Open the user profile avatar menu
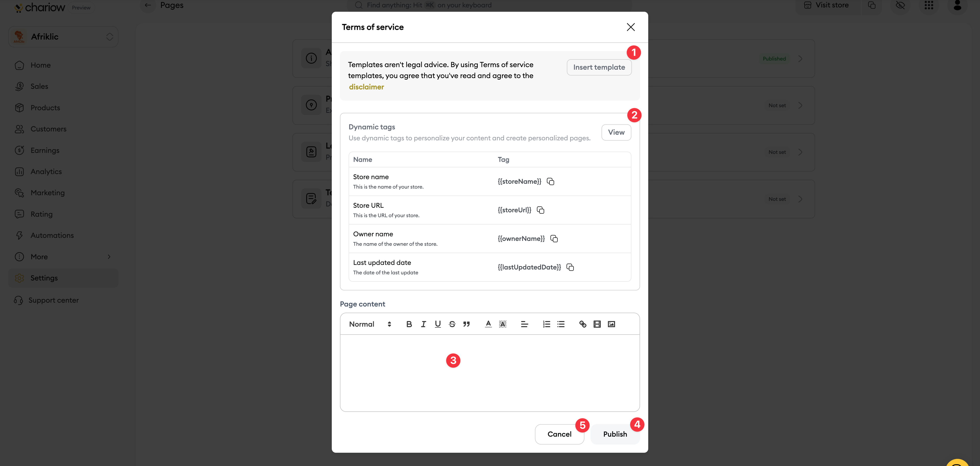980x466 pixels. tap(957, 5)
